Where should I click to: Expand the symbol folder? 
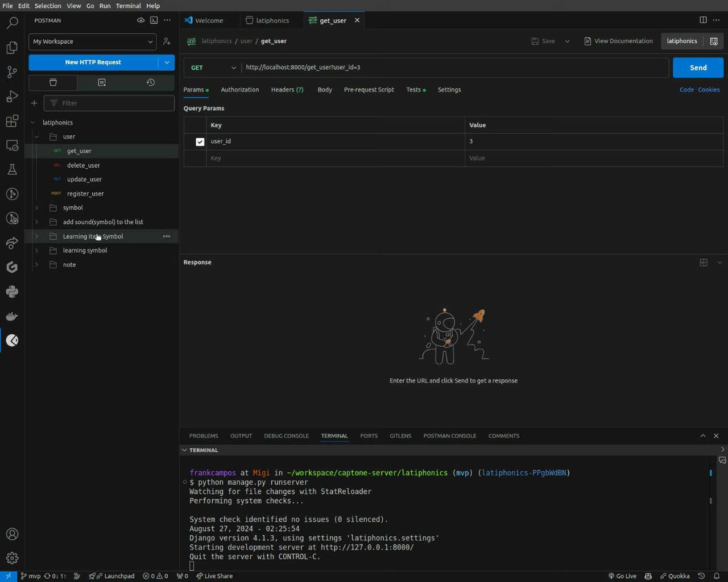pyautogui.click(x=37, y=208)
